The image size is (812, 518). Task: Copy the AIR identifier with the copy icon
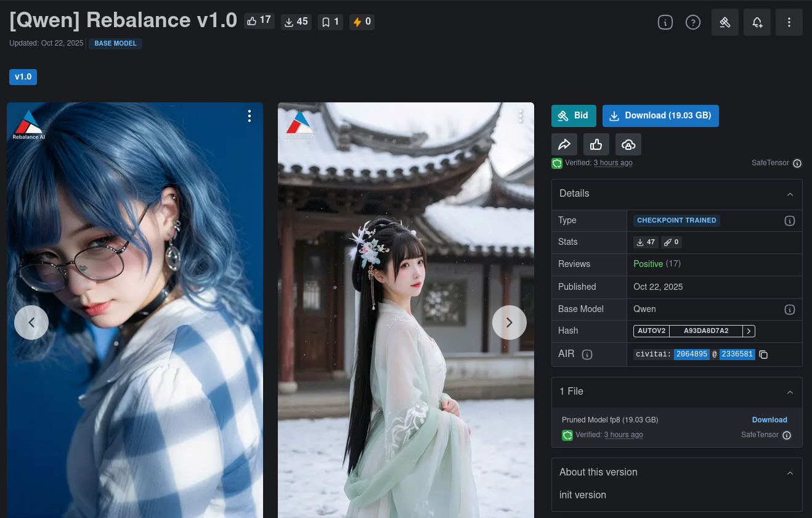click(763, 355)
